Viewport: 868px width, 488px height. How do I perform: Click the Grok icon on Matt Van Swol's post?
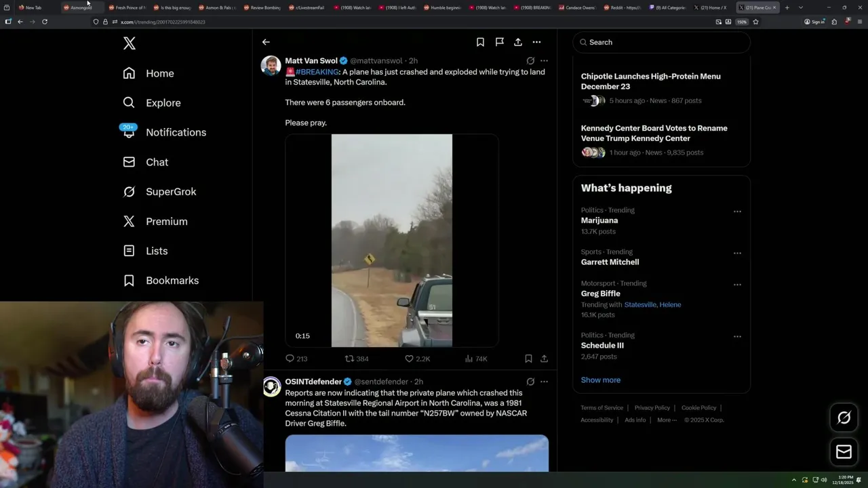(530, 61)
